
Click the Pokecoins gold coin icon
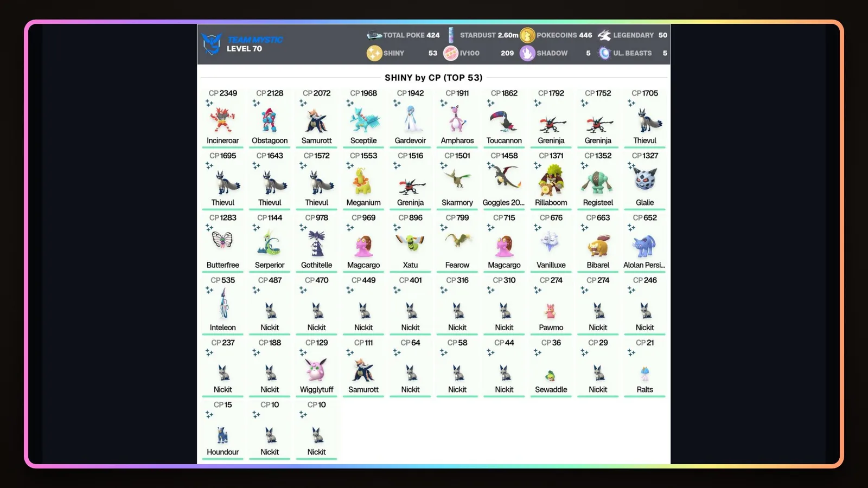[x=527, y=35]
